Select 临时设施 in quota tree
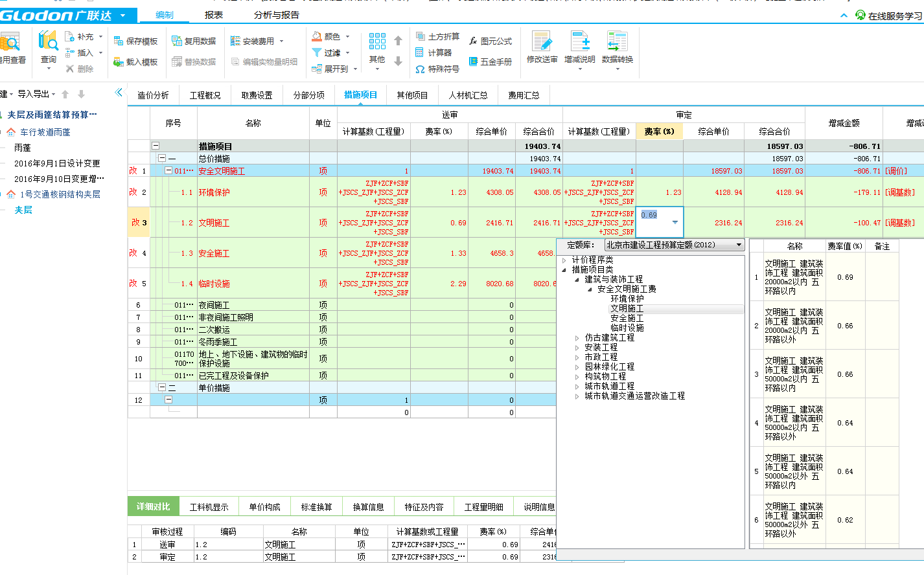 (627, 328)
